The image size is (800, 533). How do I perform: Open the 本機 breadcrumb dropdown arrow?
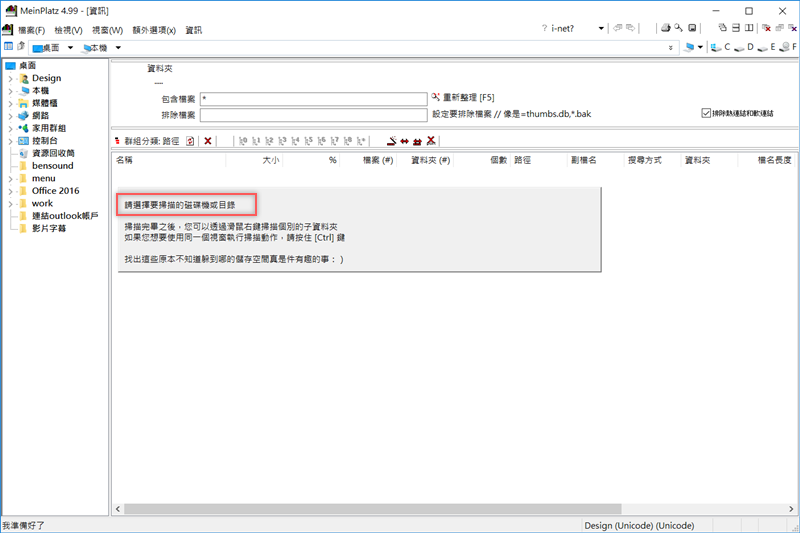coord(118,47)
